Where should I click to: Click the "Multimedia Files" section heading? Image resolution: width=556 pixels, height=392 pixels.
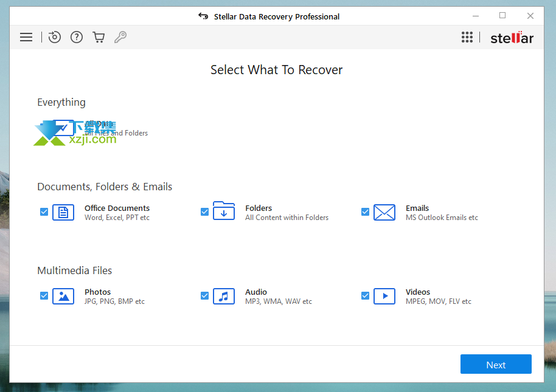coord(74,270)
